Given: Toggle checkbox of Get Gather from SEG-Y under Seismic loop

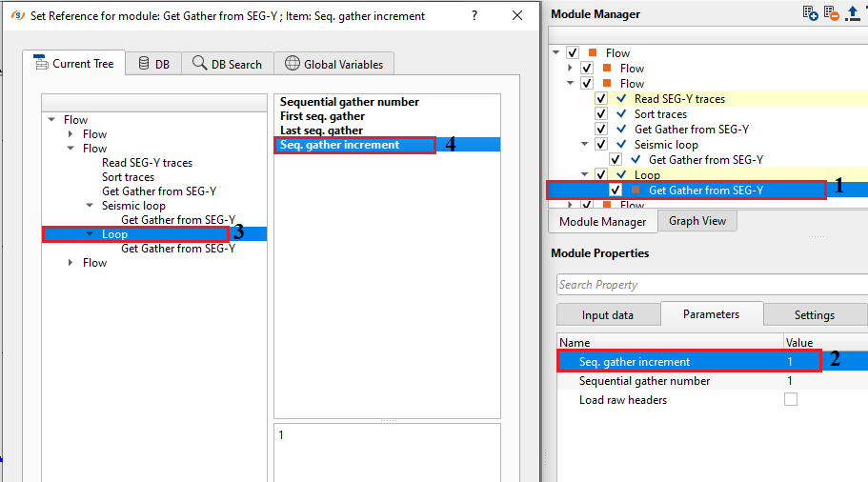Looking at the screenshot, I should 616,159.
